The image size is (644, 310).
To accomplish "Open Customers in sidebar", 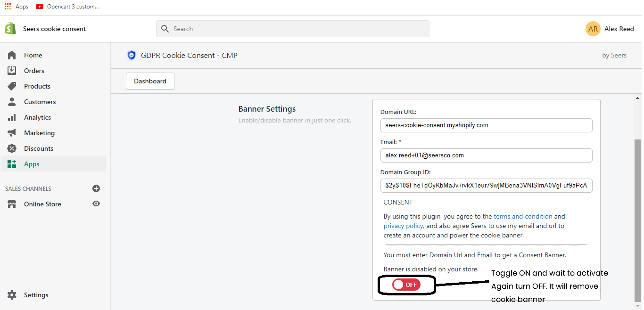I will point(40,102).
